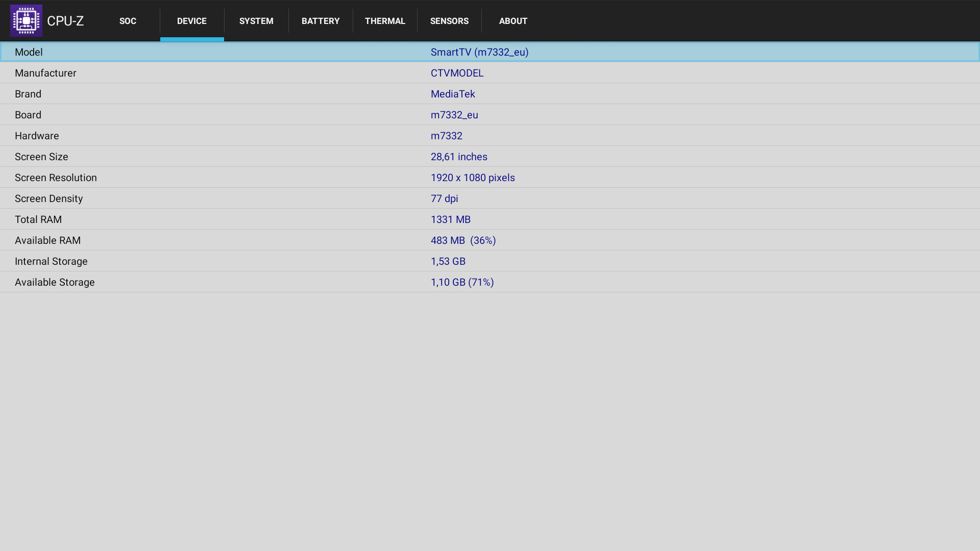
Task: Click the Available RAM row
Action: point(490,240)
